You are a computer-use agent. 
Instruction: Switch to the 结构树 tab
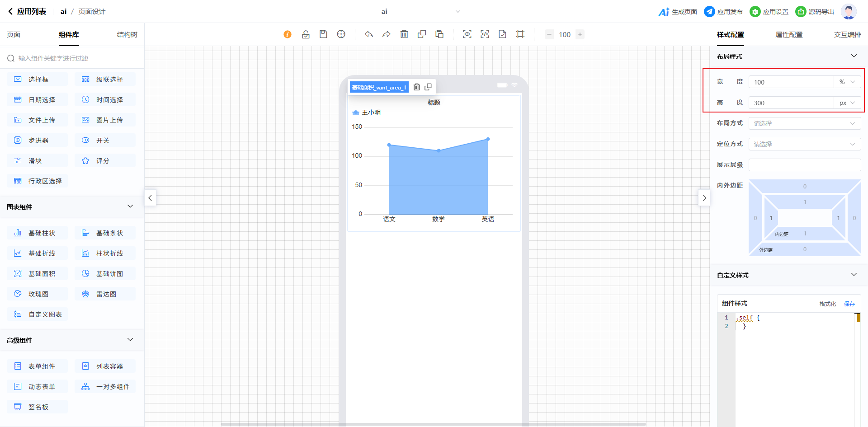click(x=127, y=35)
